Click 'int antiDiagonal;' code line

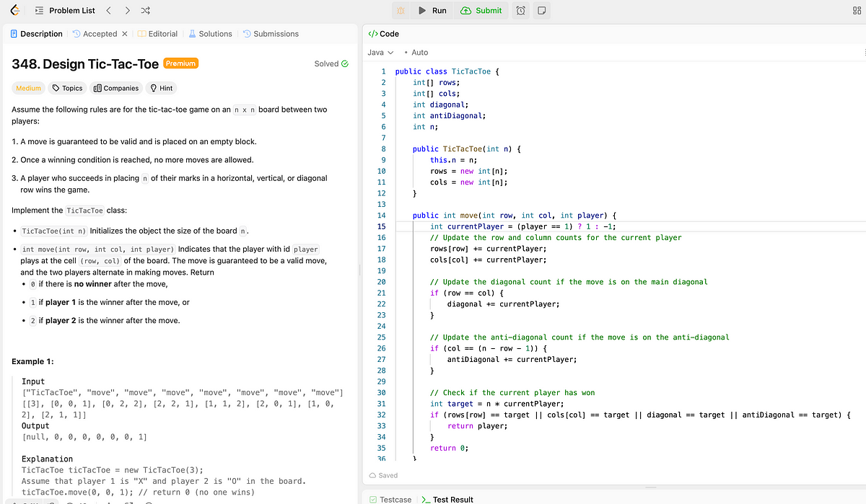tap(449, 115)
